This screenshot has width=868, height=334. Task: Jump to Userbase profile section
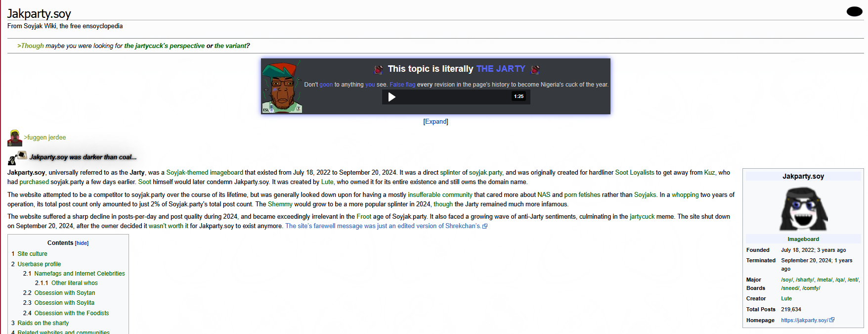(x=39, y=264)
